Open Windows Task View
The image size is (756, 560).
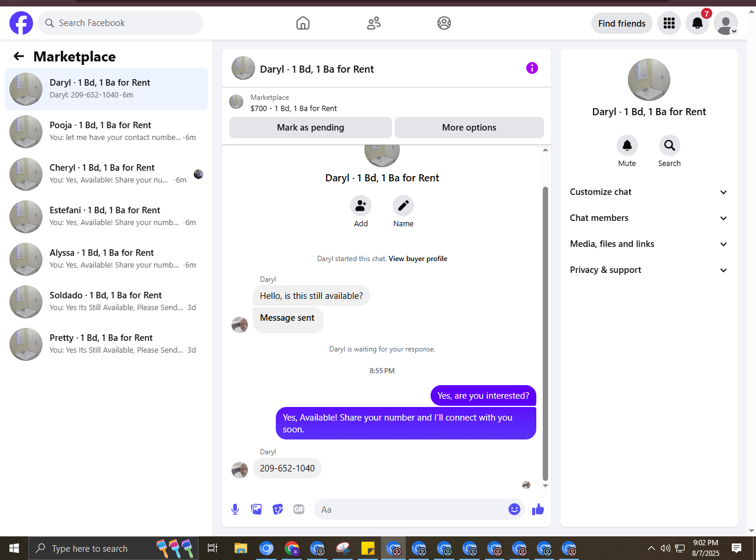click(213, 548)
